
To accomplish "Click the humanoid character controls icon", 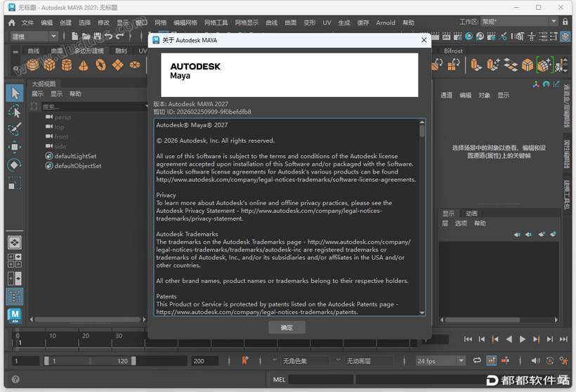I will coord(532,37).
